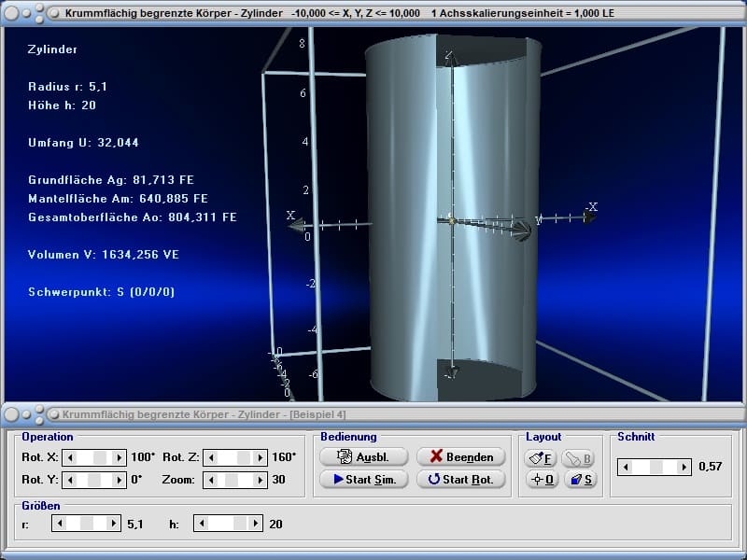Click the S cube icon in Layout
Image resolution: width=747 pixels, height=560 pixels.
click(581, 479)
